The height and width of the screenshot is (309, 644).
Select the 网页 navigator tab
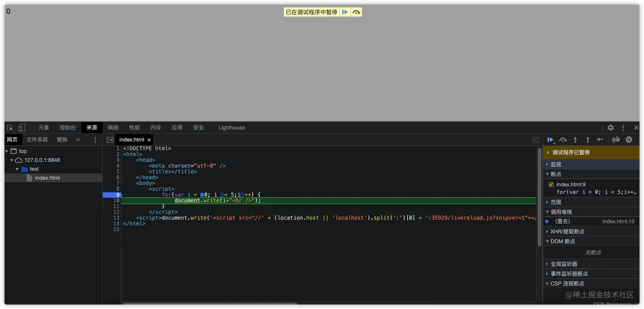point(12,140)
